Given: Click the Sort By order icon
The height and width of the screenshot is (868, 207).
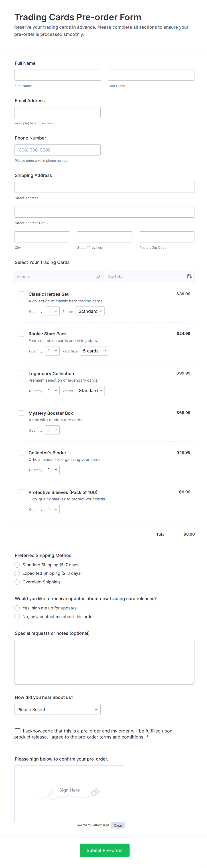Looking at the screenshot, I should tap(189, 276).
